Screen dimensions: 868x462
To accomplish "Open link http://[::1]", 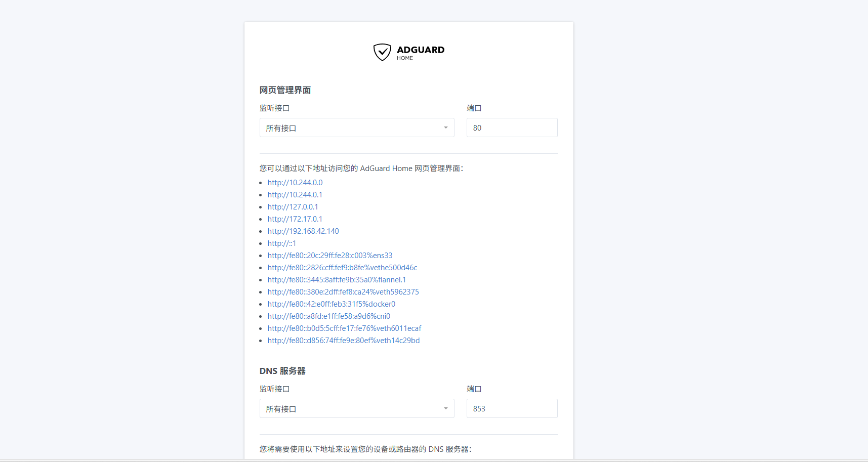I will (x=282, y=243).
